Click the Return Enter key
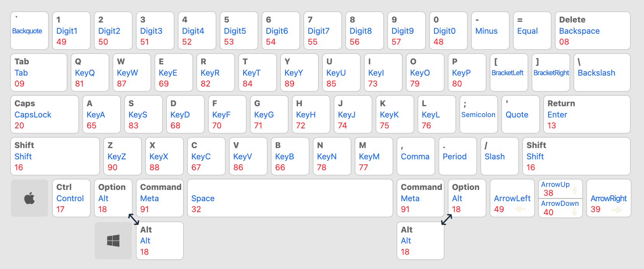644x269 pixels. click(x=587, y=114)
